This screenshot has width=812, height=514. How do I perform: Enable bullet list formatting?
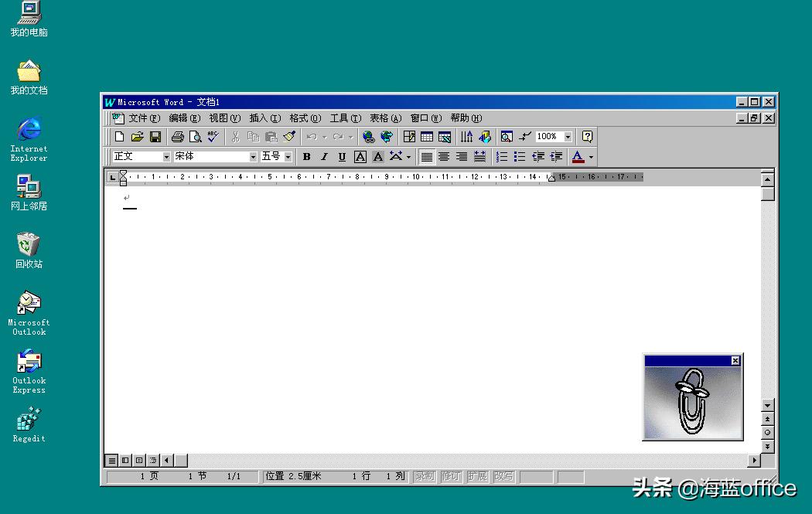pos(517,156)
